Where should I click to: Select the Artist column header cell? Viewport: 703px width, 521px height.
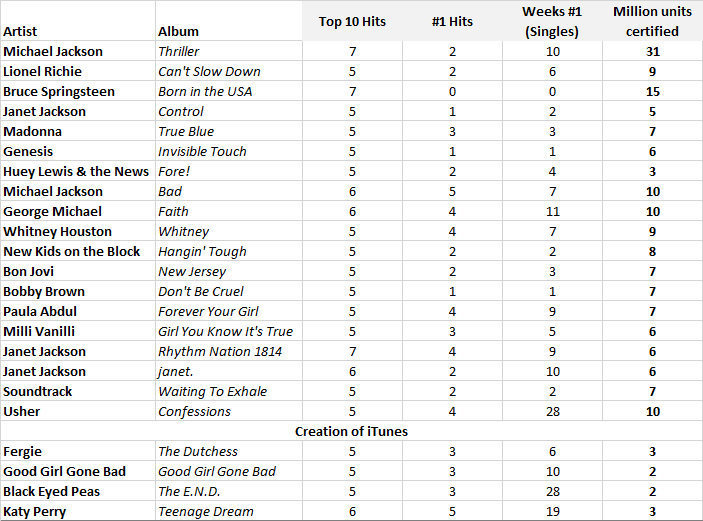[x=78, y=21]
